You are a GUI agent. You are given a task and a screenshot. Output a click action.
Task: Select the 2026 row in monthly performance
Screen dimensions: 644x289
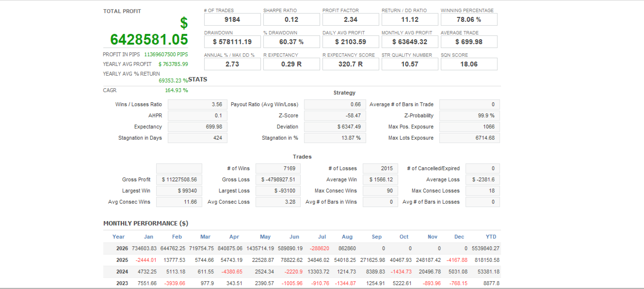302,248
